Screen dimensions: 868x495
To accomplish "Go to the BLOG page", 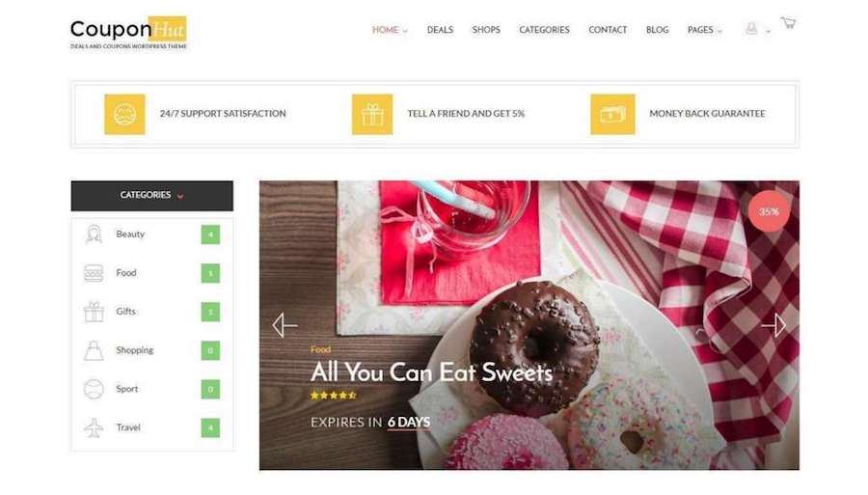I will 657,30.
